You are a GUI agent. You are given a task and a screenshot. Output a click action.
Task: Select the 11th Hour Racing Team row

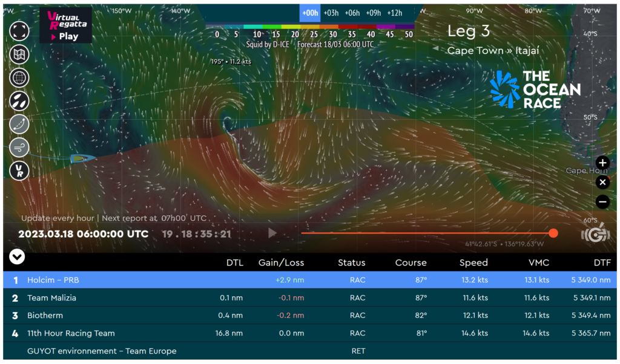tap(310, 333)
